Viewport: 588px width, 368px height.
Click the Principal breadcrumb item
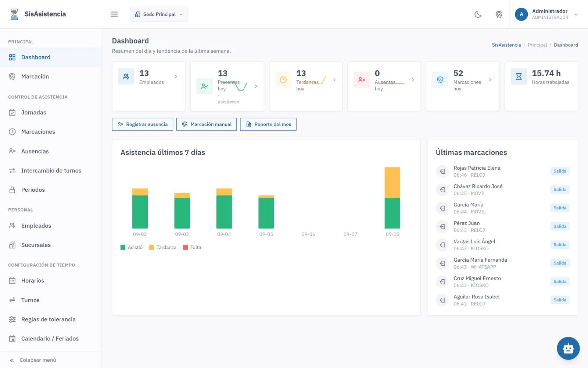point(537,45)
